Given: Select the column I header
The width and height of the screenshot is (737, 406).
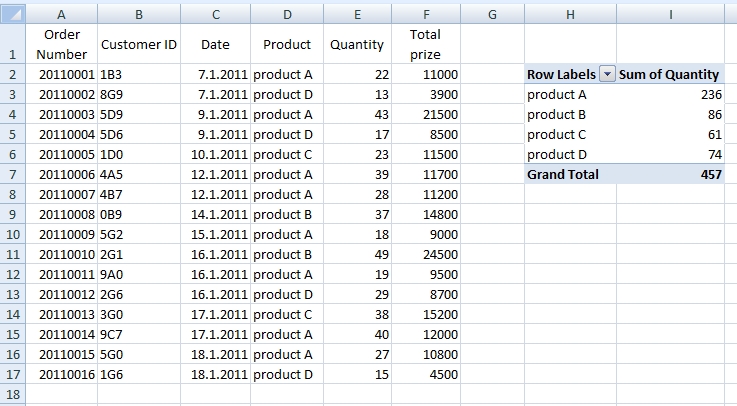Looking at the screenshot, I should pyautogui.click(x=669, y=15).
